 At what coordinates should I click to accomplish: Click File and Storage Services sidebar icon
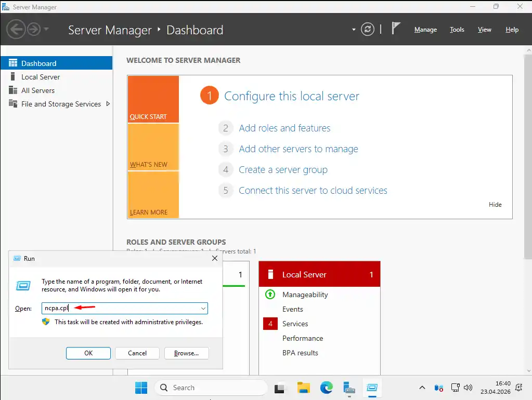(13, 103)
